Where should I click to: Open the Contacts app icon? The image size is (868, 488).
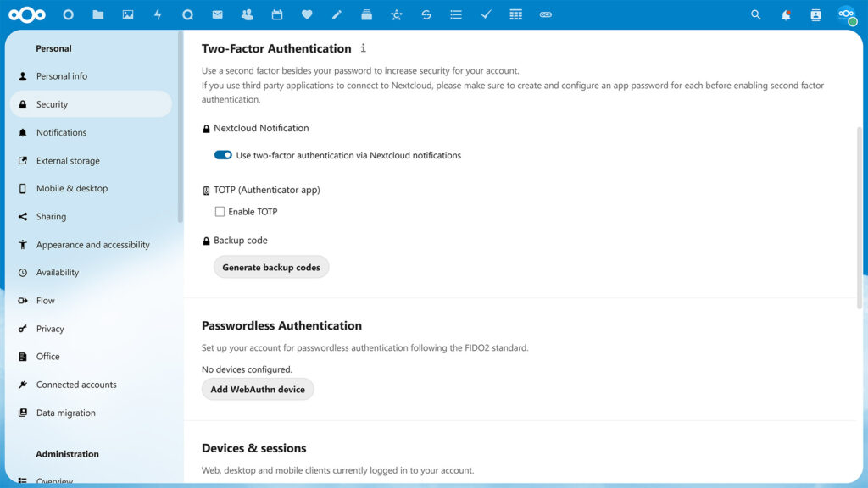click(247, 14)
